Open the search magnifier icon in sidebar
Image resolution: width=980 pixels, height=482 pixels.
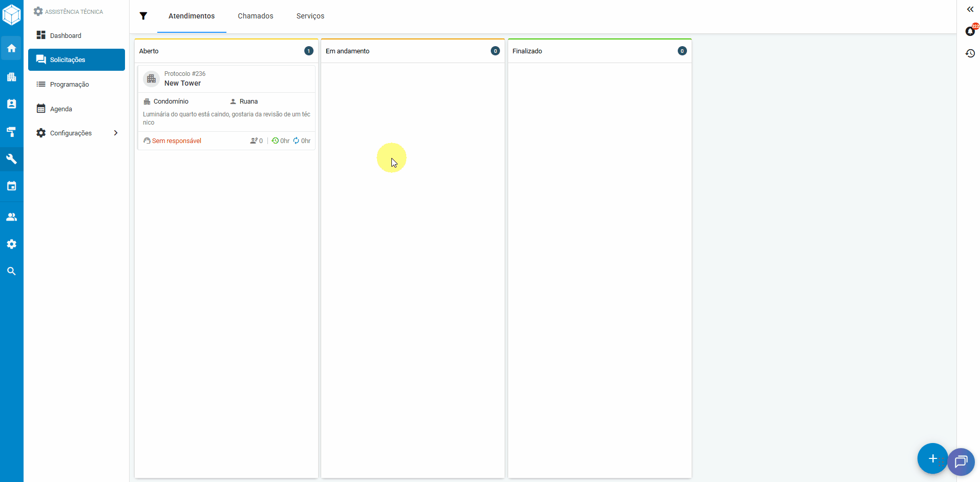[11, 271]
